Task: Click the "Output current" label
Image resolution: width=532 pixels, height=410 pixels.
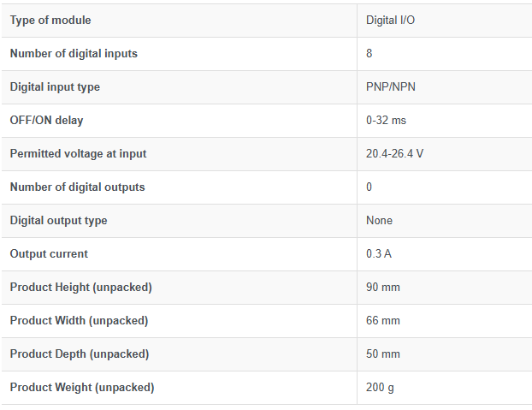Action: [49, 253]
